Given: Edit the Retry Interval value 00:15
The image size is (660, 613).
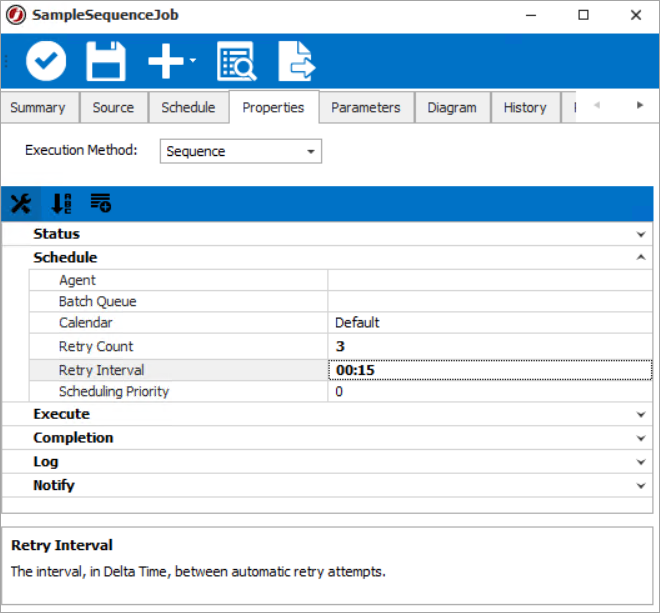Looking at the screenshot, I should (x=490, y=370).
